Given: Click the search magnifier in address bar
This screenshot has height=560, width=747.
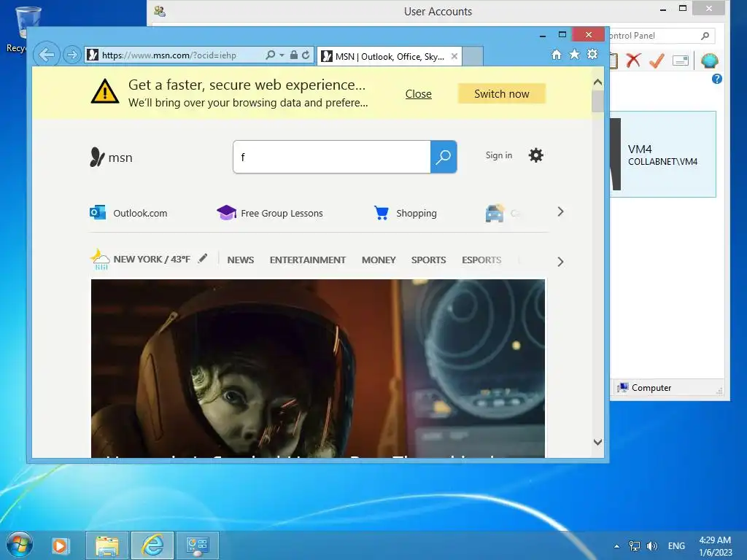Looking at the screenshot, I should coord(270,55).
